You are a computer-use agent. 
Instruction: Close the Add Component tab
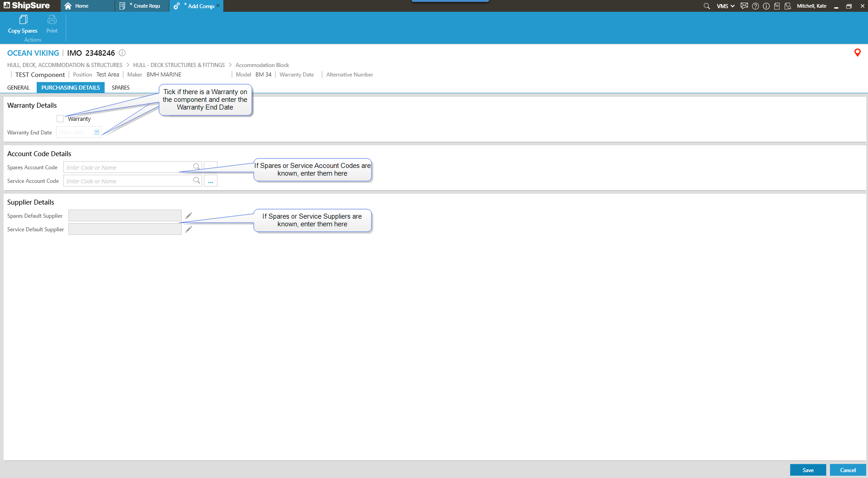(218, 5)
